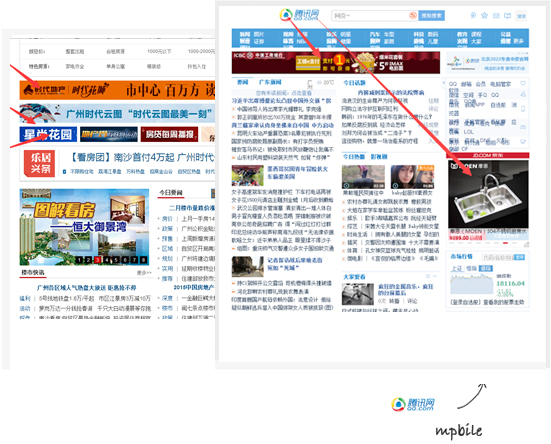Viewport: 551px width, 444px height.
Task: Click the star favorites icon in header
Action: (485, 15)
